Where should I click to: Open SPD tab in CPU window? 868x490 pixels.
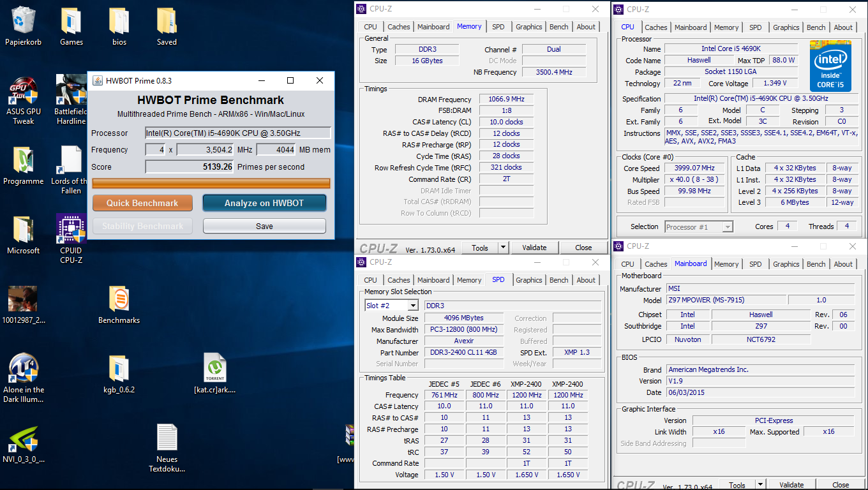[756, 27]
